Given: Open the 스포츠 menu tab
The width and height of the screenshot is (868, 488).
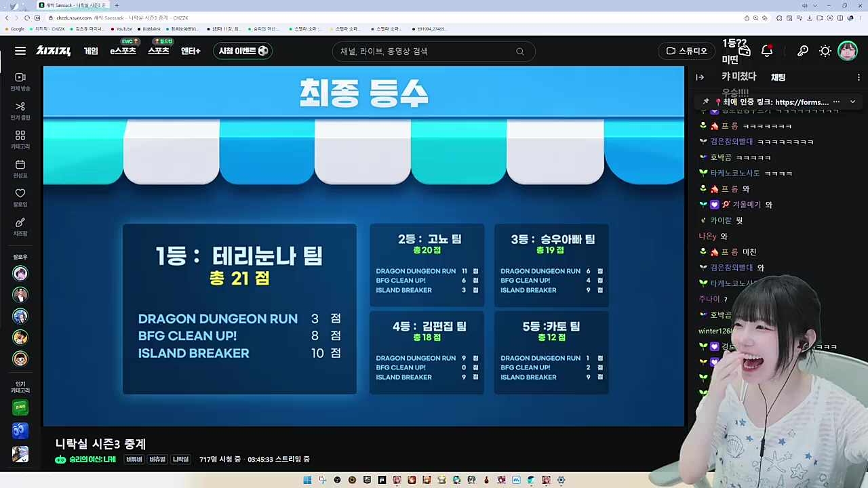Looking at the screenshot, I should tap(159, 51).
